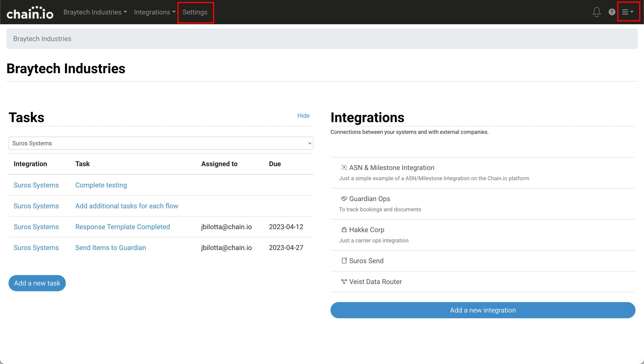644x364 pixels.
Task: Open the Settings menu item
Action: click(x=195, y=12)
